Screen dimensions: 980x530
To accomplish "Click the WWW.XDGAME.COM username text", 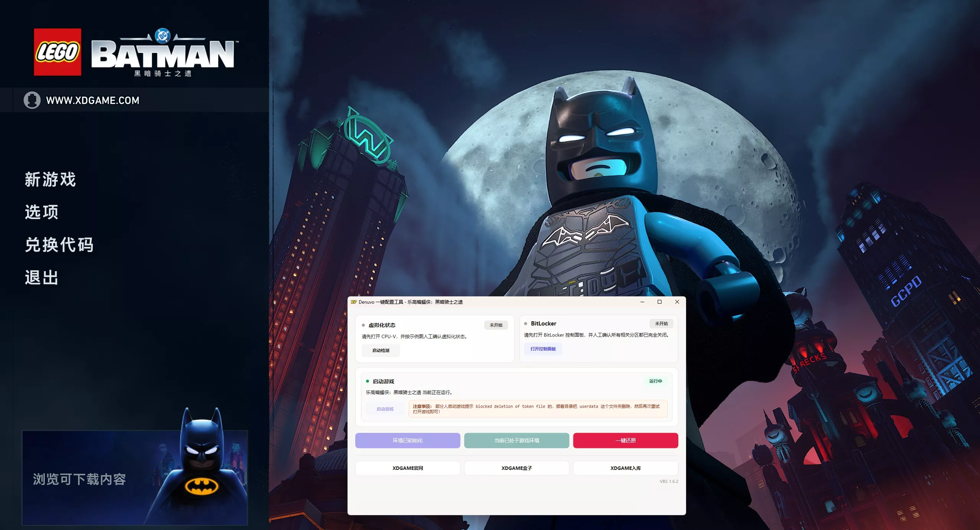I will (93, 100).
